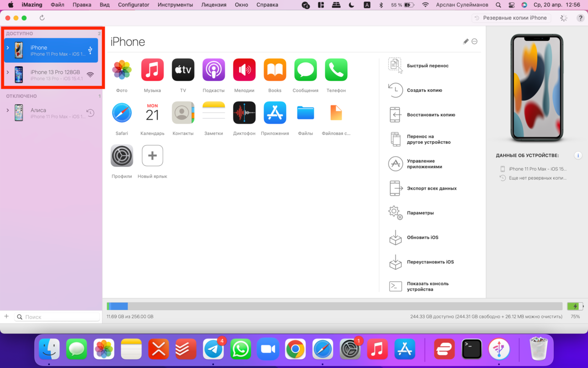Open the Файлы folder icon
Image resolution: width=588 pixels, height=368 pixels.
305,113
